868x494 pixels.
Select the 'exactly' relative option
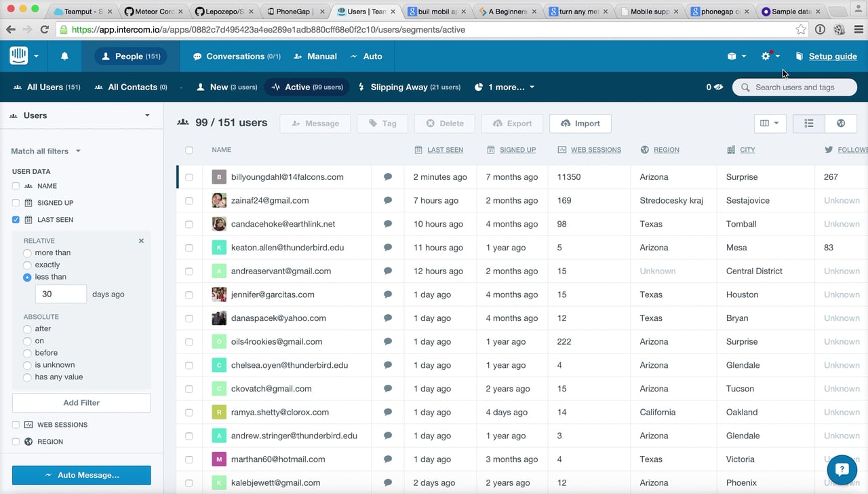[x=27, y=265]
